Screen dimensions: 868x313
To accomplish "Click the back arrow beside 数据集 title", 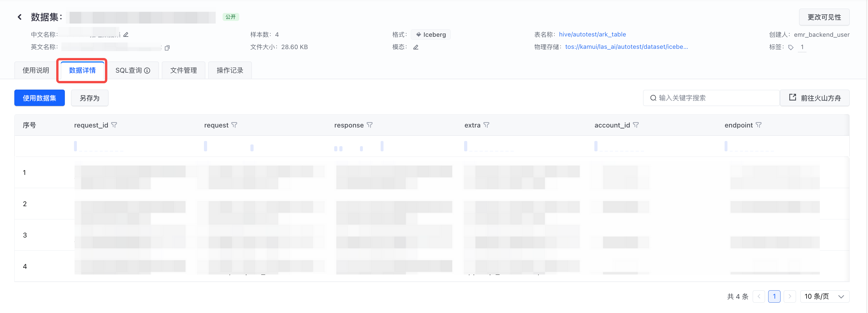I will pyautogui.click(x=20, y=17).
